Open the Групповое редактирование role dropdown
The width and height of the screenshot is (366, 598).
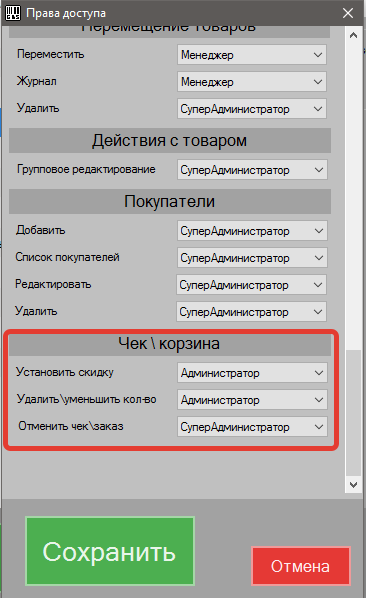pos(252,170)
